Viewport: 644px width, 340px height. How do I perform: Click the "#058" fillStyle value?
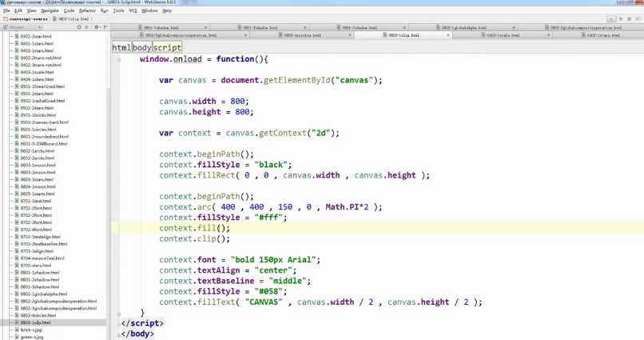click(x=268, y=291)
